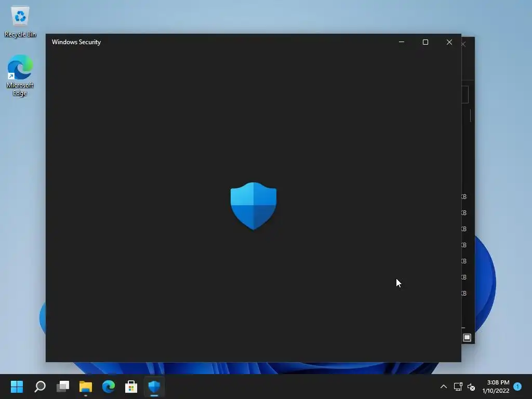Open the Windows Start menu
532x399 pixels.
(x=17, y=387)
